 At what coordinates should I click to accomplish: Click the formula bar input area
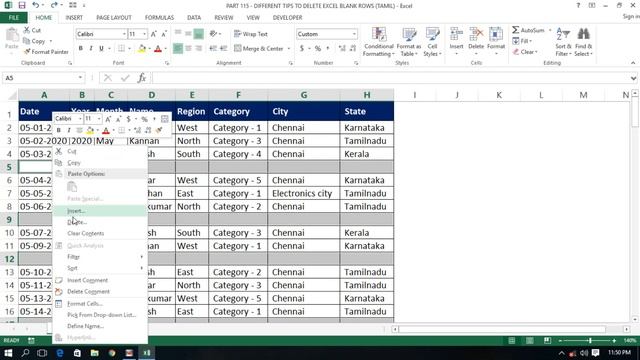[391, 78]
